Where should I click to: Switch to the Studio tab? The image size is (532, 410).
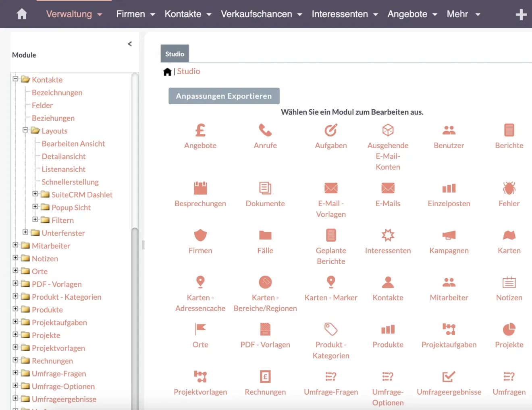(175, 53)
